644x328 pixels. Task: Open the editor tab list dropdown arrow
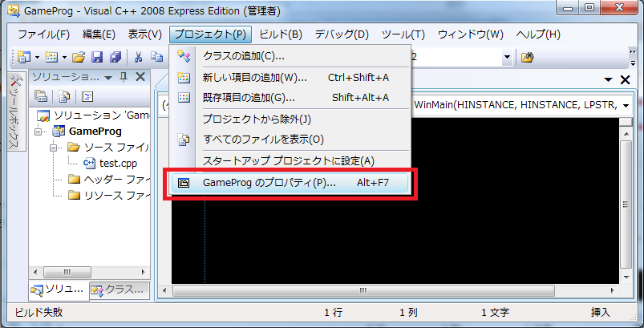click(608, 79)
